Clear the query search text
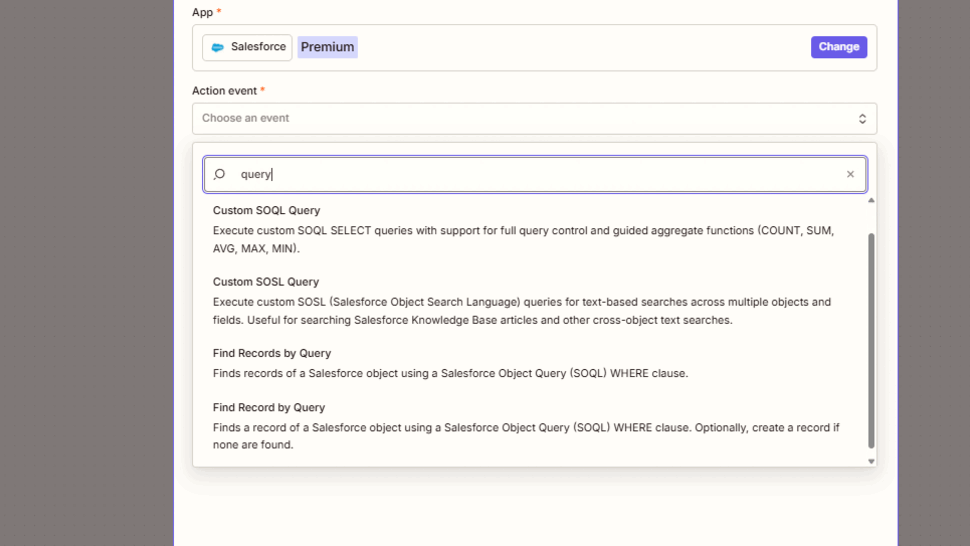970x546 pixels. pos(850,174)
